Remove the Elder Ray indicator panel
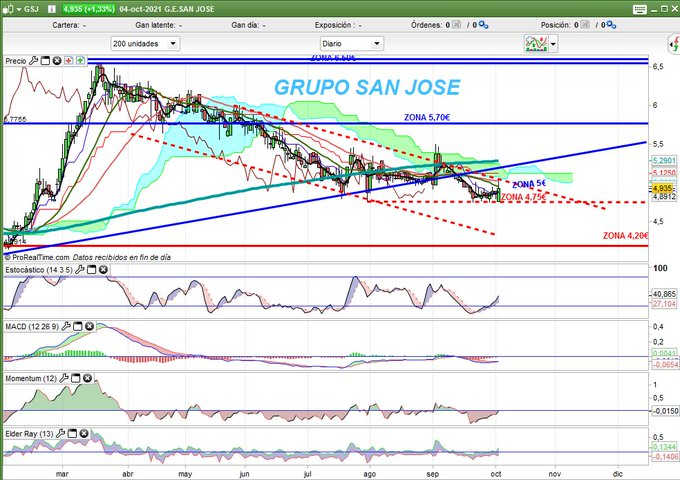 84,433
